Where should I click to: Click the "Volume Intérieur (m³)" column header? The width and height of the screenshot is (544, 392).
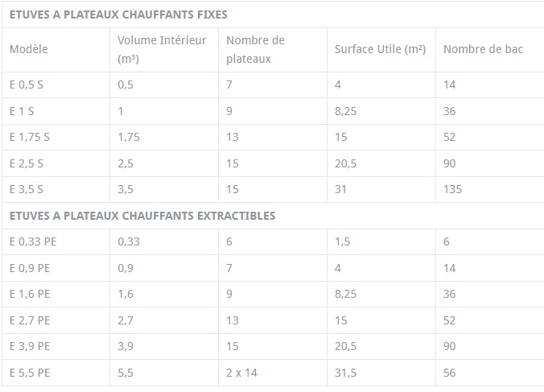tap(162, 49)
